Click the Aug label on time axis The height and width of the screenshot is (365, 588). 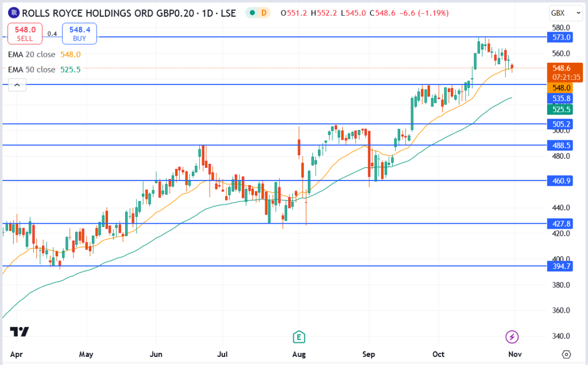(x=299, y=354)
